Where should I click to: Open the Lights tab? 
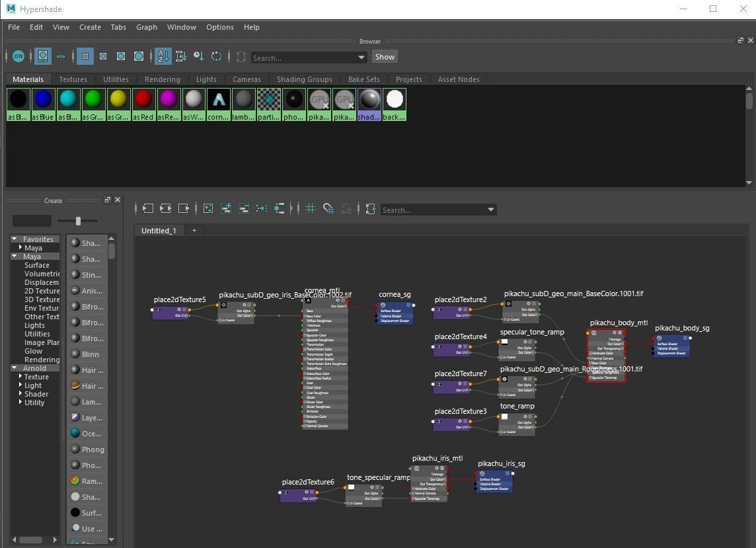tap(206, 79)
